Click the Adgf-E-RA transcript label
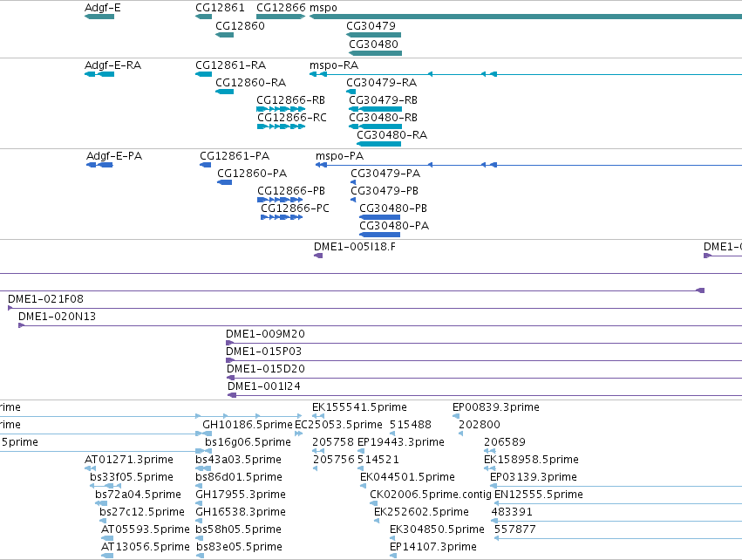The image size is (742, 560). (x=112, y=65)
